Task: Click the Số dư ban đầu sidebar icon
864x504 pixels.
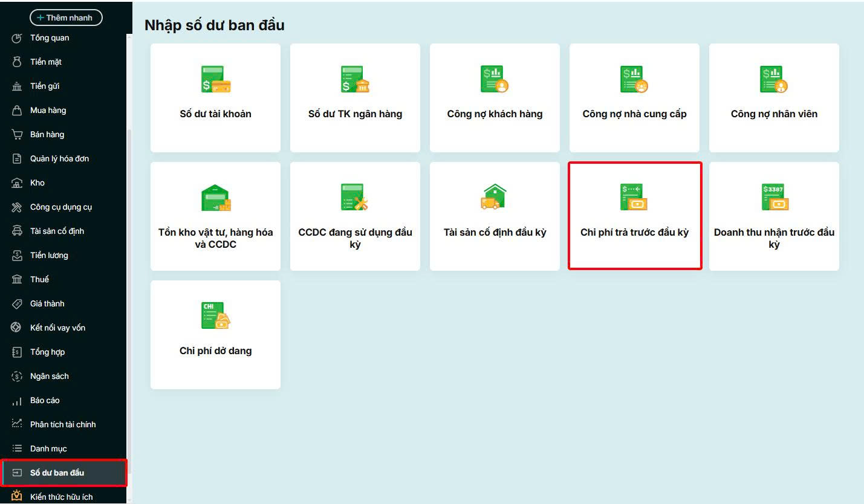Action: coord(17,473)
